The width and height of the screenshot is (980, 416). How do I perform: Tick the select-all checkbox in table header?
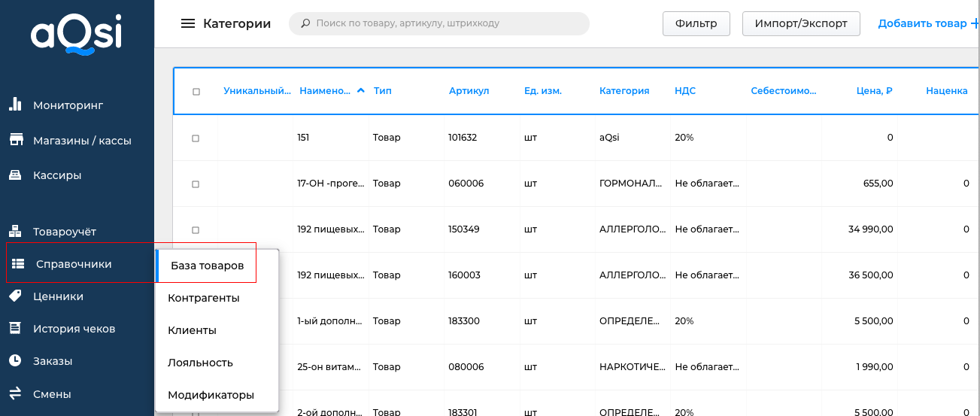(x=196, y=92)
